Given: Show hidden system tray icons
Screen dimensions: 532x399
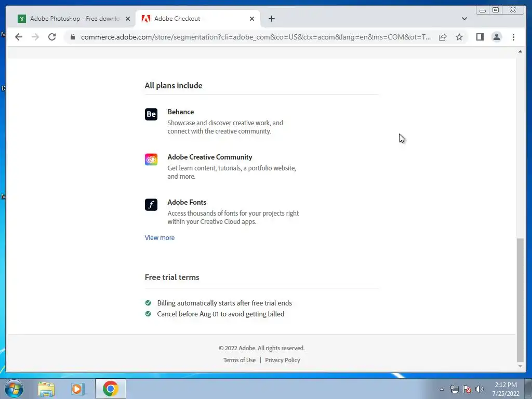Looking at the screenshot, I should [x=442, y=389].
